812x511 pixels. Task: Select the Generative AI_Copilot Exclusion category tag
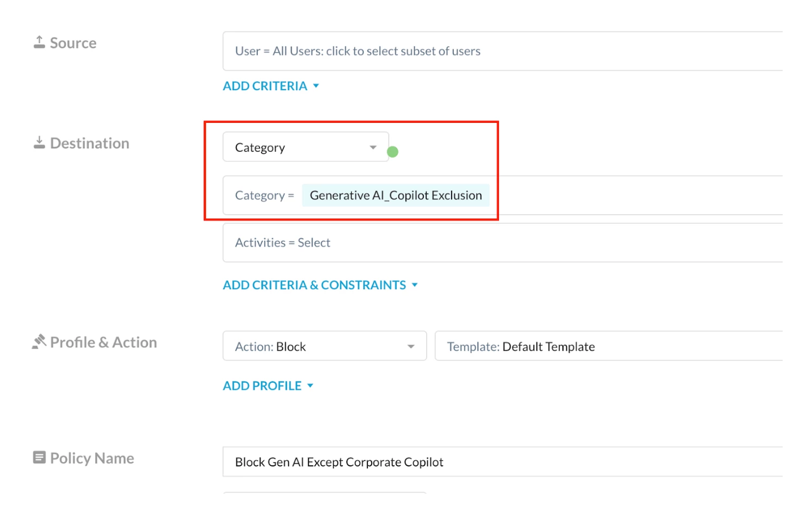395,195
